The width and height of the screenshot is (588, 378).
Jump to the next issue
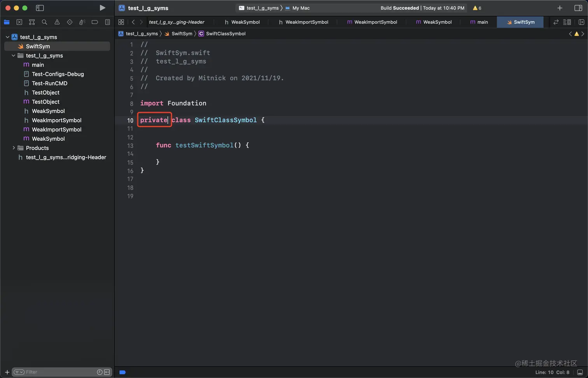(x=583, y=34)
